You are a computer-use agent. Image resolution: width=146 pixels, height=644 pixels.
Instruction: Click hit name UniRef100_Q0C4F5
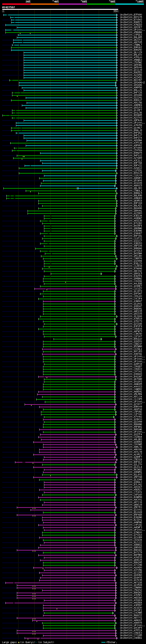point(131,628)
